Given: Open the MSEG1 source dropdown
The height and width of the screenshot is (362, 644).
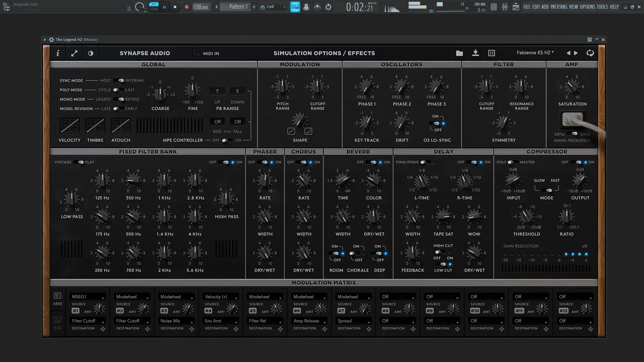Looking at the screenshot, I should click(x=88, y=297).
